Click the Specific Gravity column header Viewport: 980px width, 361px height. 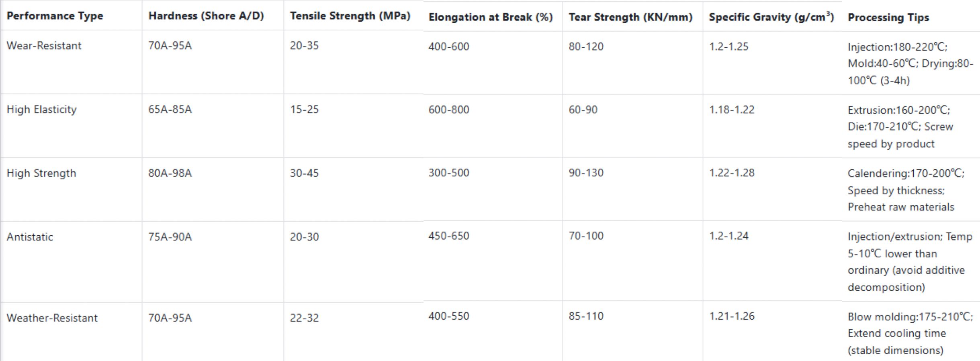pyautogui.click(x=771, y=17)
